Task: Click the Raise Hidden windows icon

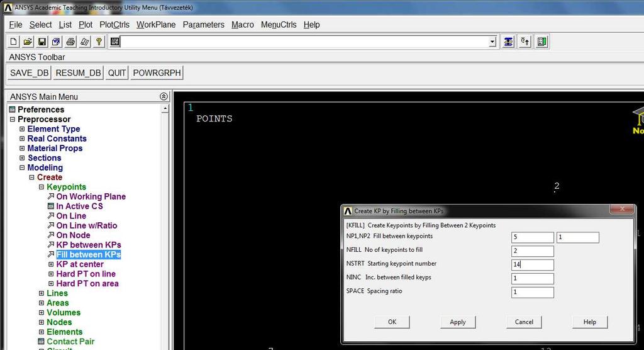Action: click(508, 42)
